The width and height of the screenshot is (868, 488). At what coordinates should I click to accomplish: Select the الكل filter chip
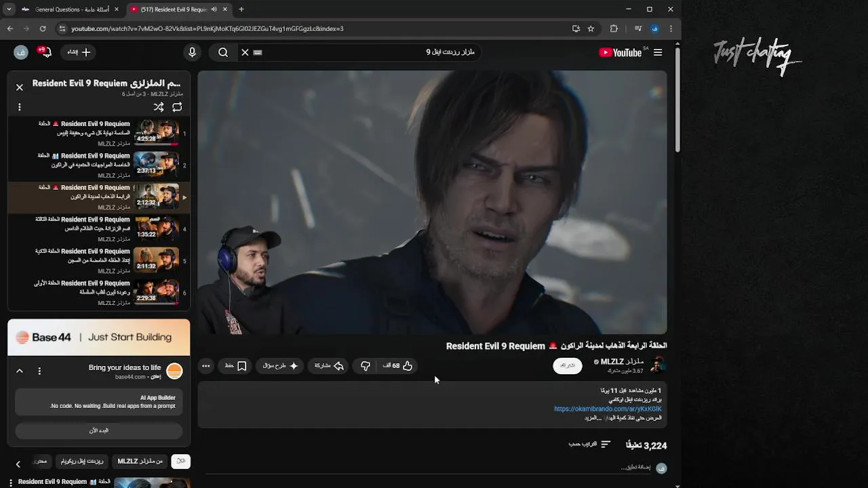point(180,461)
